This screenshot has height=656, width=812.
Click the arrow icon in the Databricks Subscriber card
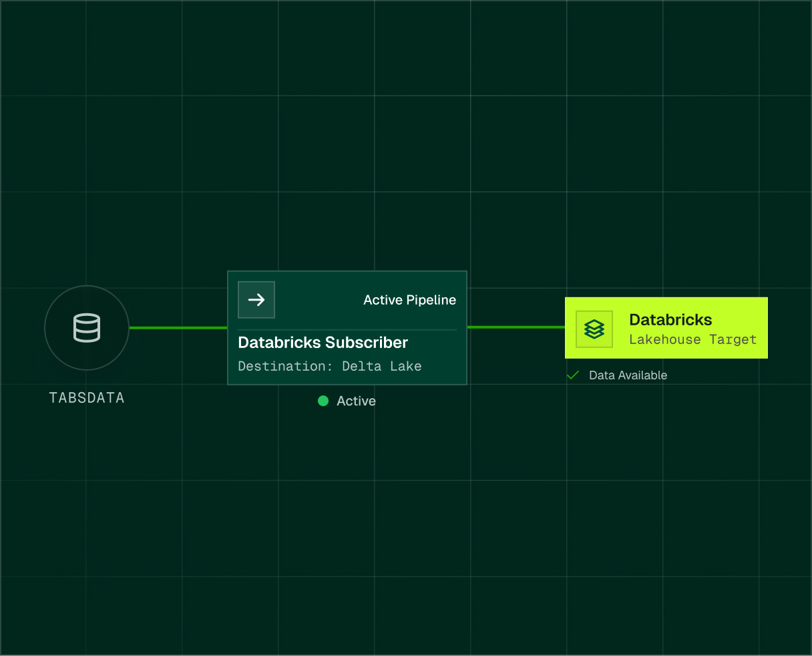pos(256,300)
